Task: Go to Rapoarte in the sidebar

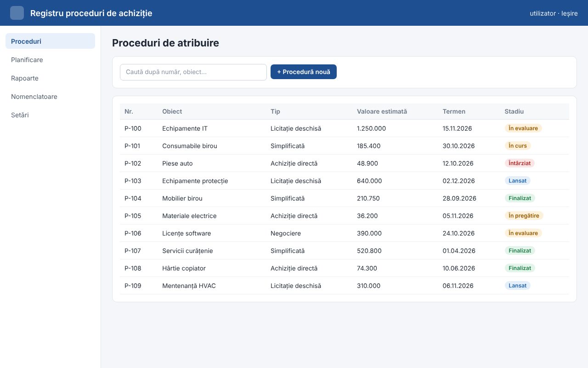Action: pyautogui.click(x=50, y=78)
